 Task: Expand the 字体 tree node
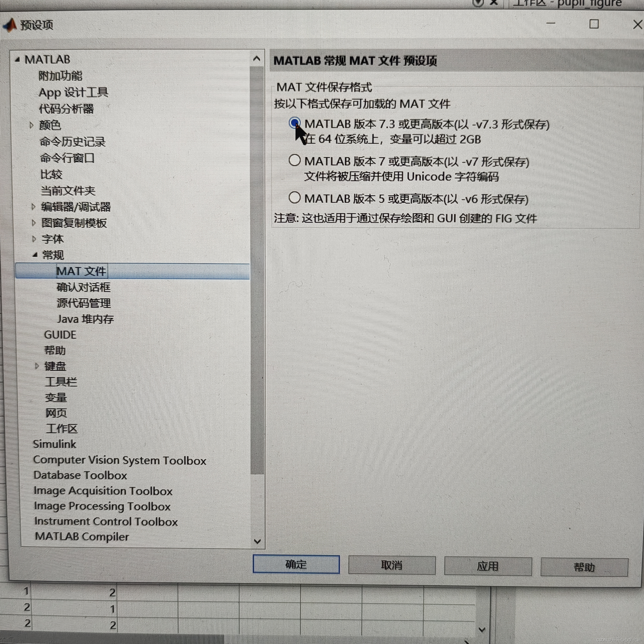[x=34, y=239]
